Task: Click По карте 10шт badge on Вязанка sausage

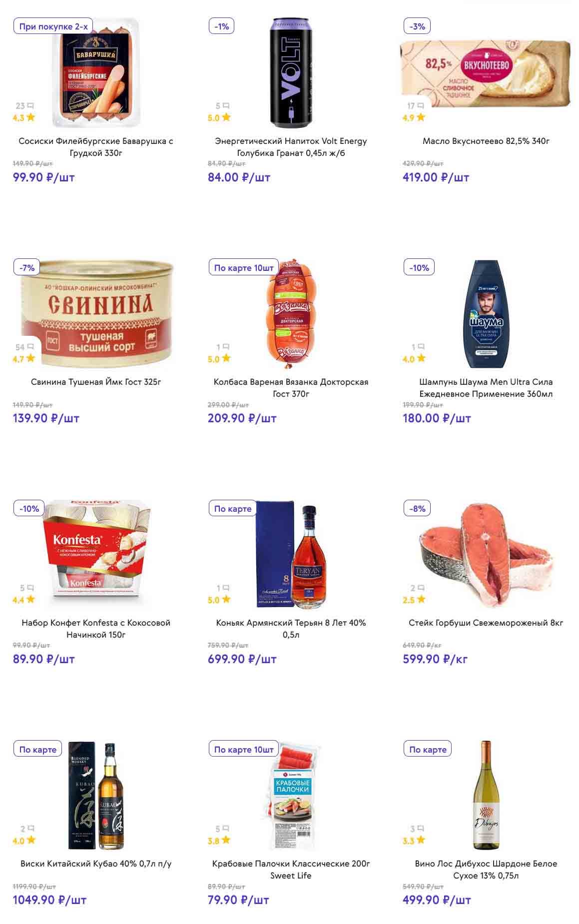Action: [244, 267]
